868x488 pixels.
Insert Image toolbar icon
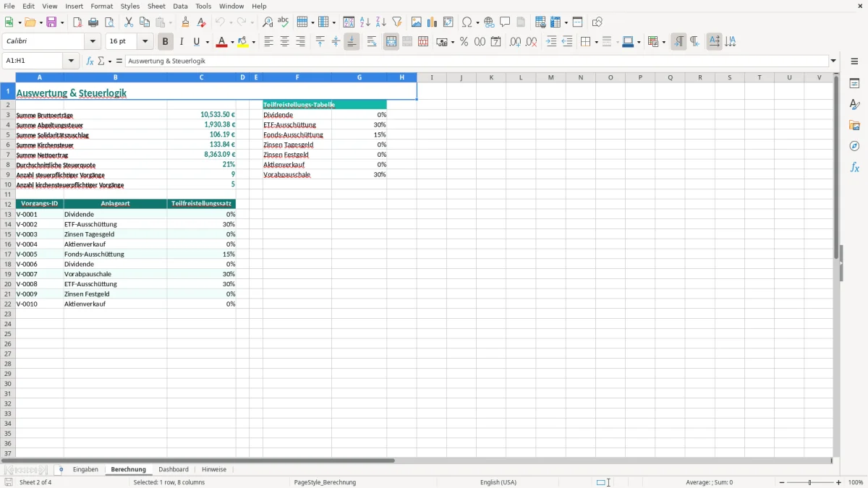(417, 22)
